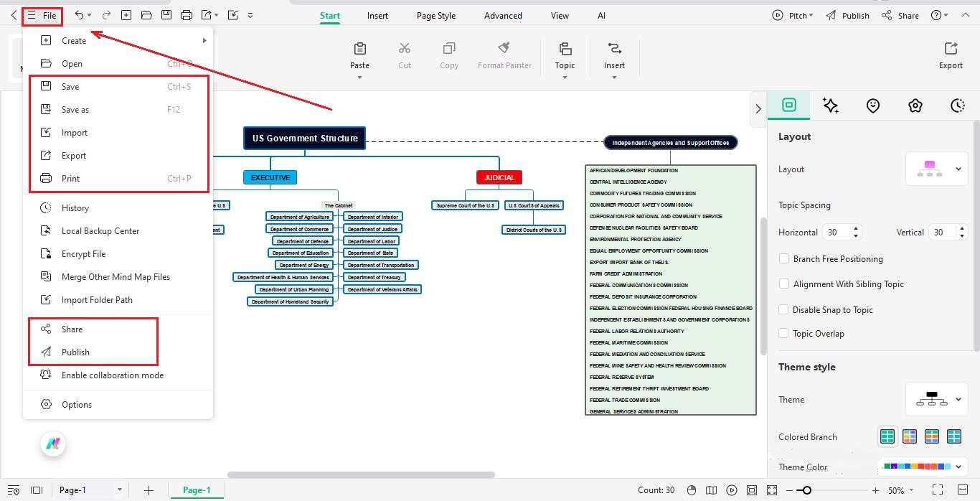
Task: Click the printer icon in quick toolbar
Action: (x=187, y=15)
